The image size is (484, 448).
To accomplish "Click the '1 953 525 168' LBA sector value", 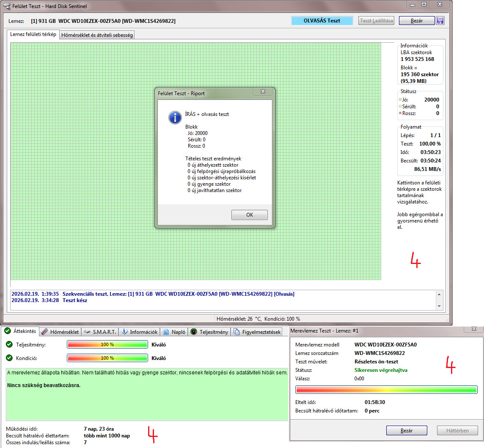I will click(x=417, y=59).
